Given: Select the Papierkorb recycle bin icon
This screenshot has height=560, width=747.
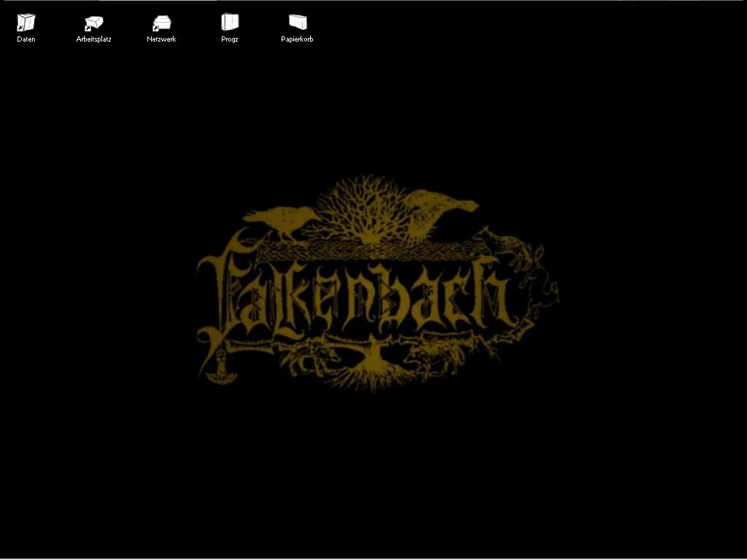Looking at the screenshot, I should click(x=297, y=23).
